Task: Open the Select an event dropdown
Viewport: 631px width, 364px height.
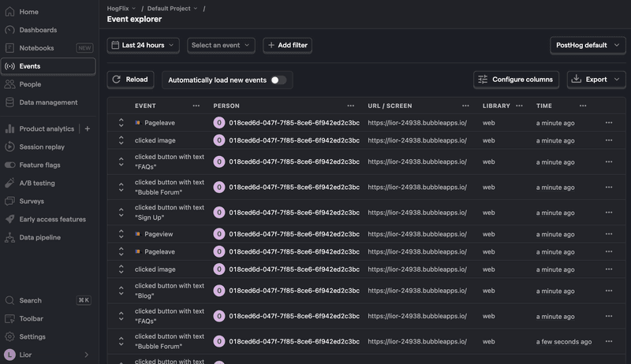Action: pos(221,45)
